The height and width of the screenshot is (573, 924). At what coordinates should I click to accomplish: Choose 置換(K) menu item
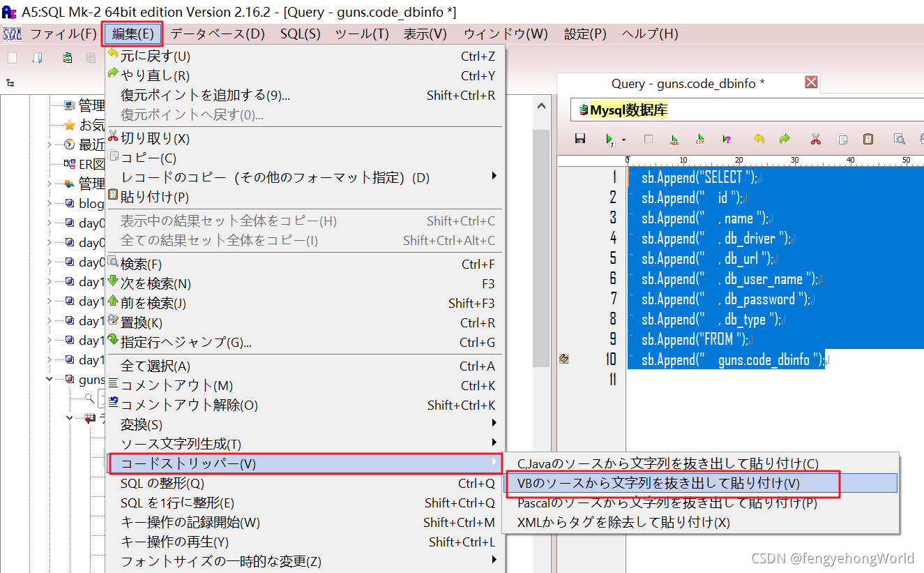304,323
